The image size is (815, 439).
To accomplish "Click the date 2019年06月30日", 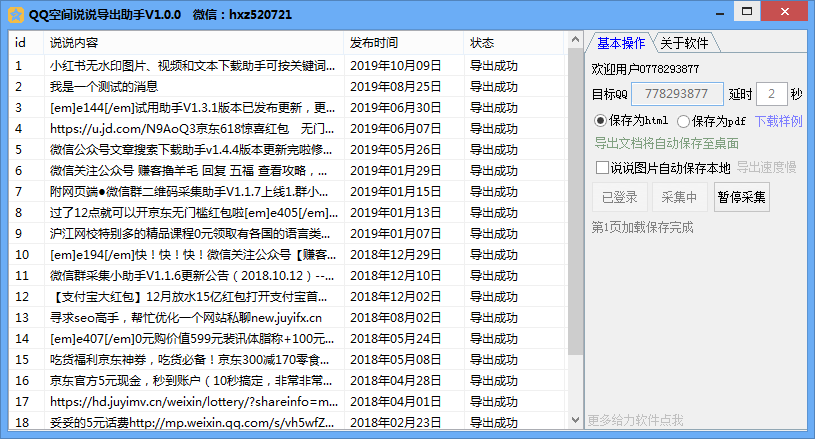I will pos(396,108).
